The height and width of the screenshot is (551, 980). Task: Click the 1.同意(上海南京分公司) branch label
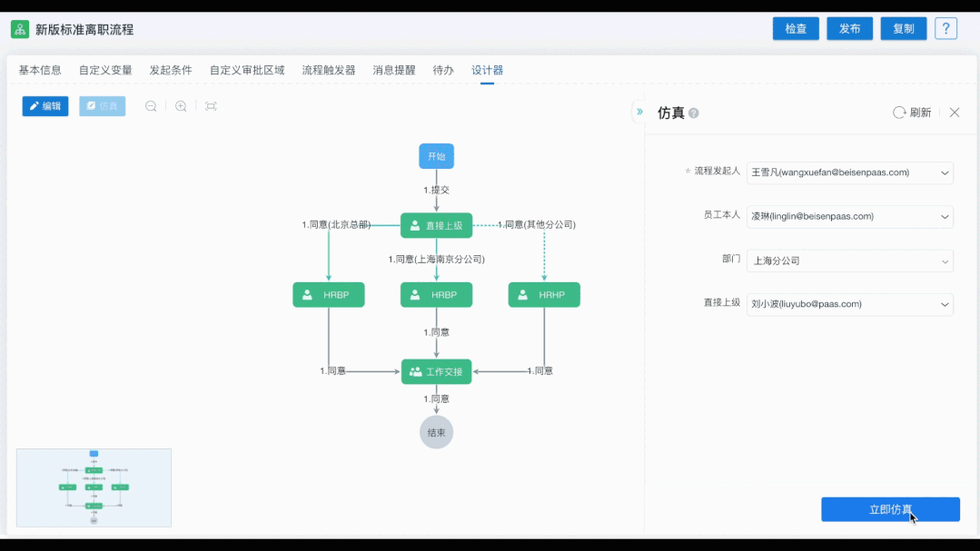click(x=436, y=259)
